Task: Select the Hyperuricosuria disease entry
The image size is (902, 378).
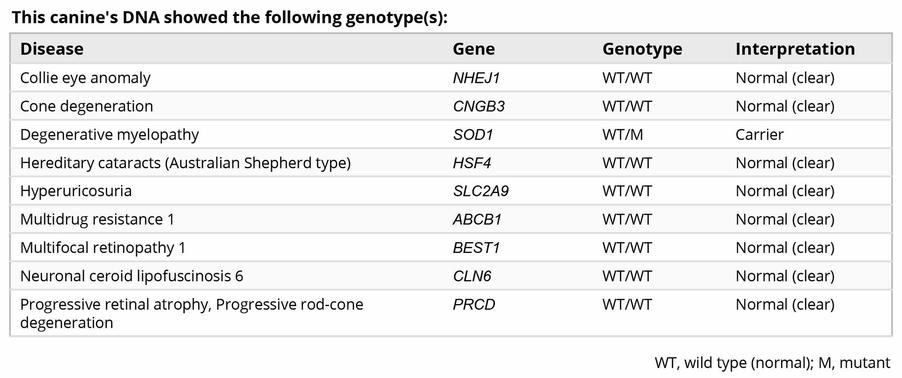Action: pos(76,191)
